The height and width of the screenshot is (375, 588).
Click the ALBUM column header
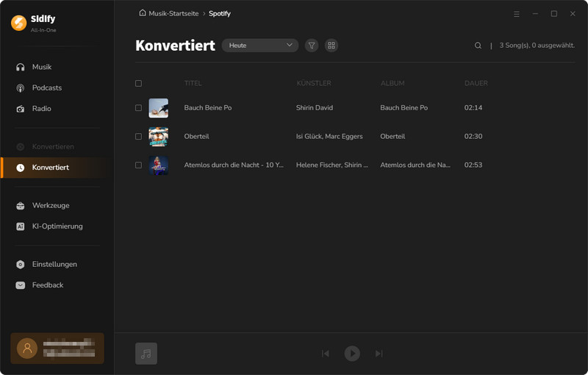click(x=392, y=83)
